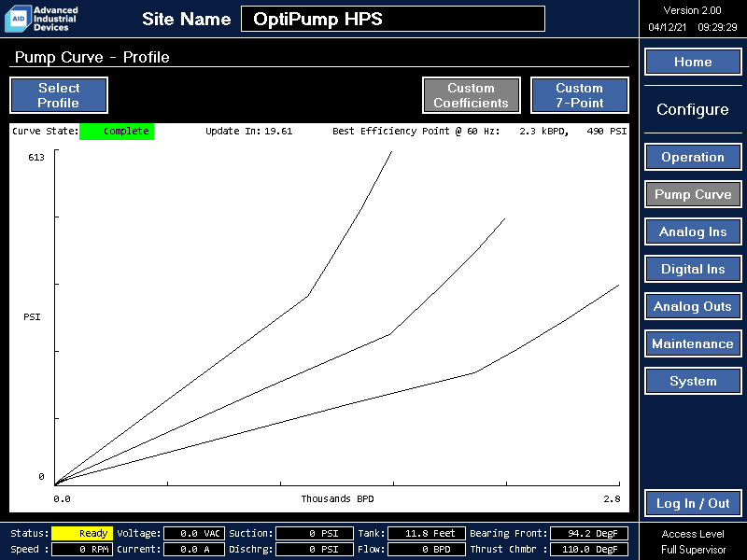The width and height of the screenshot is (747, 560).
Task: Click the Suction value 0 PSI
Action: (x=315, y=533)
